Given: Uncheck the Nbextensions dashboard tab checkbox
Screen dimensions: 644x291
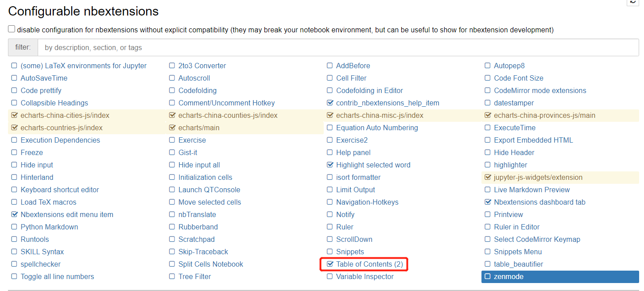Looking at the screenshot, I should coord(488,202).
